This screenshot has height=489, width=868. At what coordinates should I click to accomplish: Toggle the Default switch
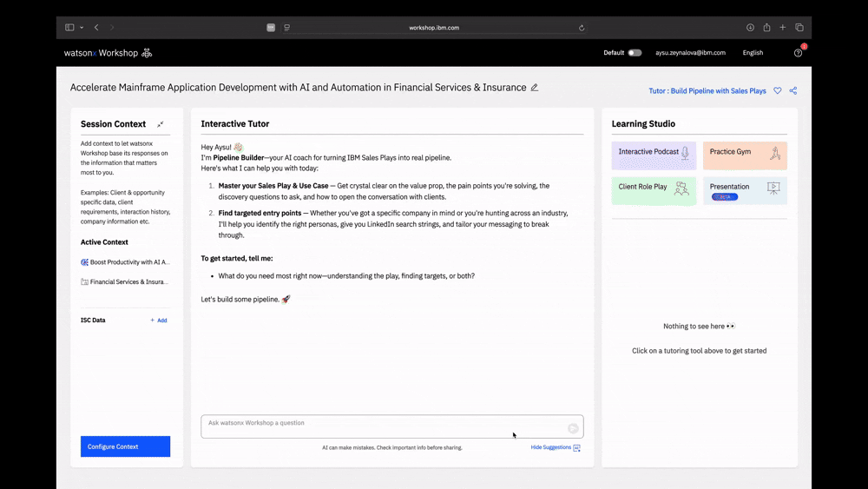(635, 53)
